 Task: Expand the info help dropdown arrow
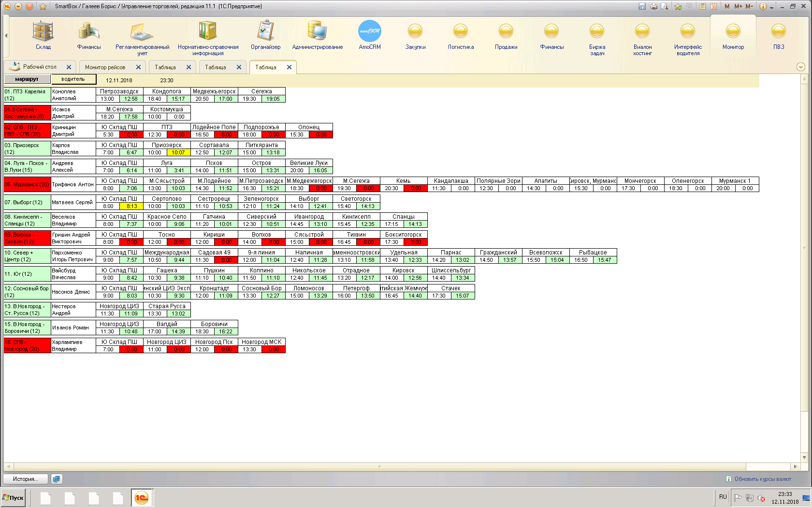click(772, 7)
